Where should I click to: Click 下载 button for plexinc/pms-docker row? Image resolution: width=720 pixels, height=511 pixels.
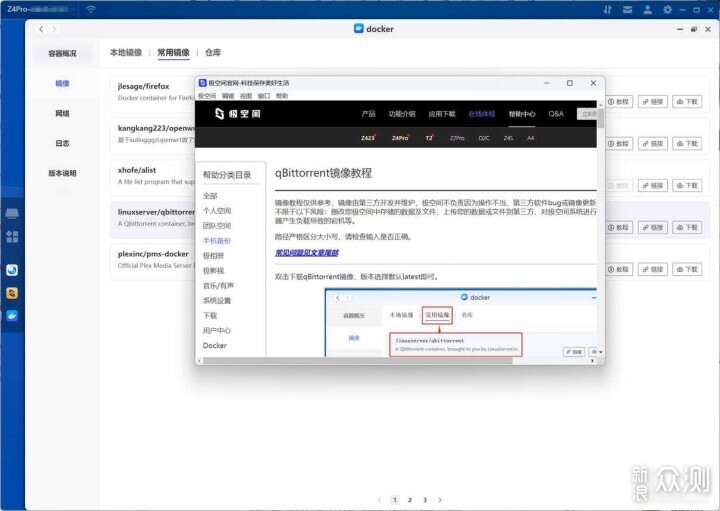pos(687,269)
